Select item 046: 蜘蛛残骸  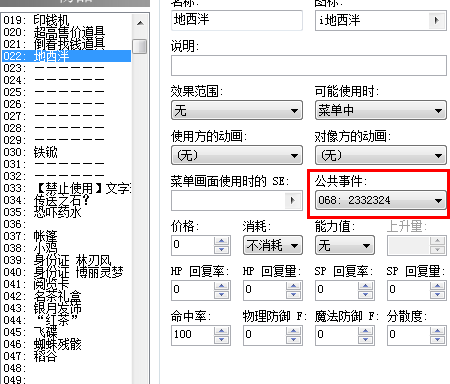pyautogui.click(x=67, y=344)
